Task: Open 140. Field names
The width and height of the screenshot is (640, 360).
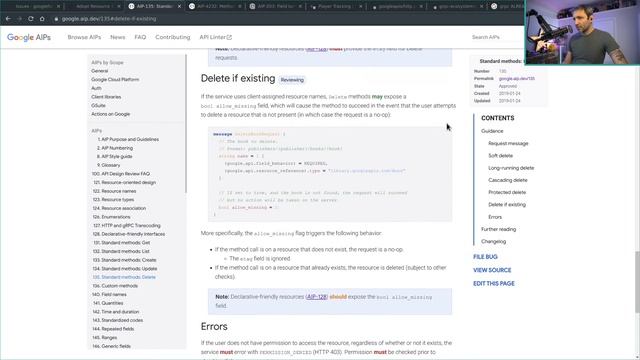Action: 109,294
